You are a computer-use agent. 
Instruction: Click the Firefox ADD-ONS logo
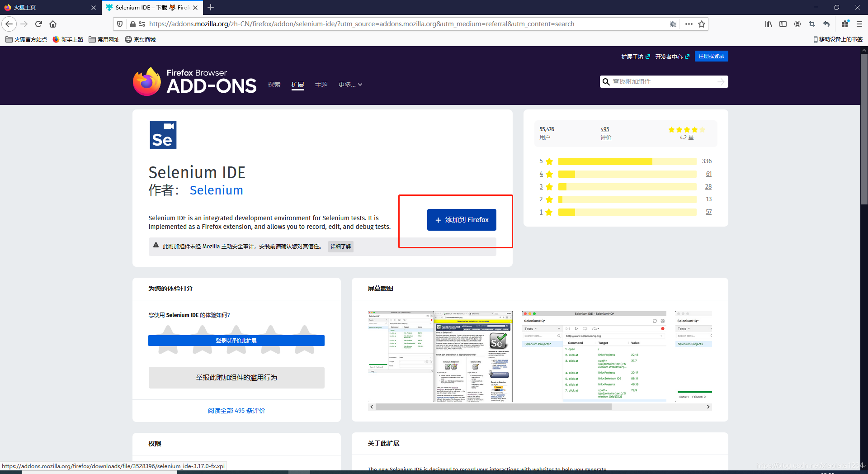pos(195,81)
